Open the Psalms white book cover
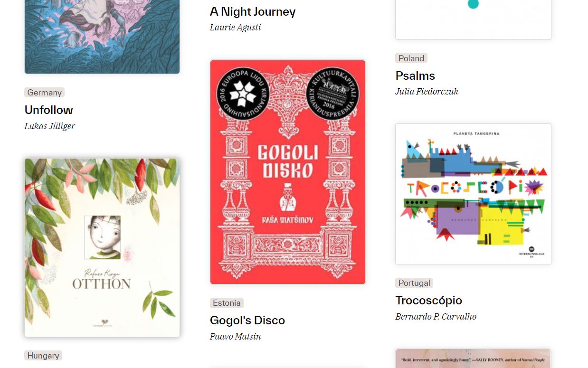The width and height of the screenshot is (588, 368). pos(473,19)
